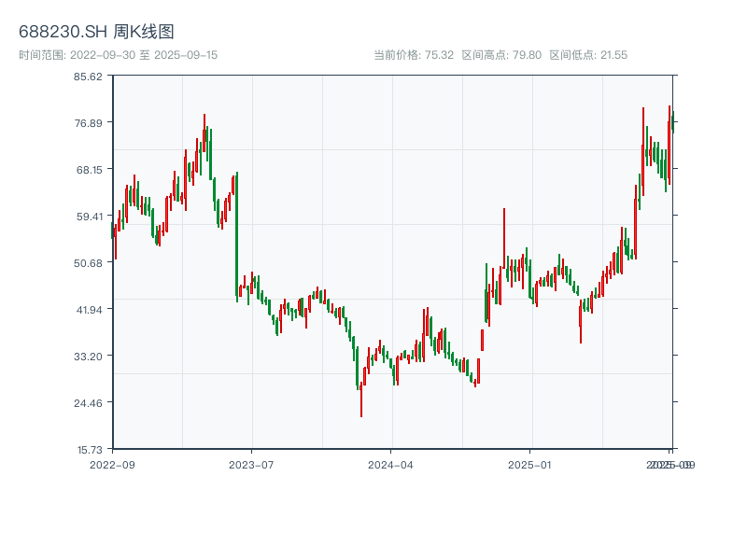Select the 区间低点 21.55 label
The image size is (747, 560).
point(588,55)
